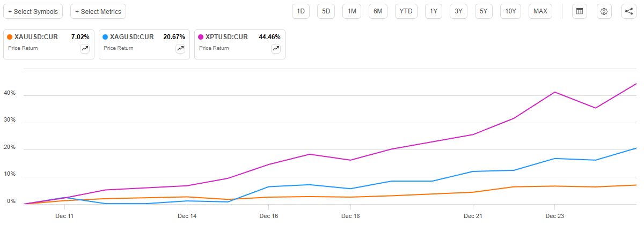Choose the 1Y time range
The width and height of the screenshot is (644, 225).
click(434, 11)
